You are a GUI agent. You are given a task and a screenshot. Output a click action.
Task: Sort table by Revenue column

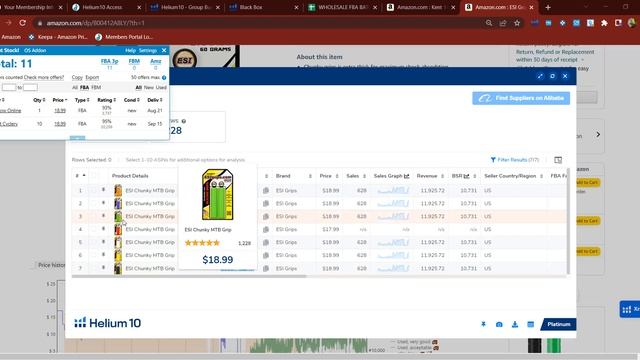pos(442,176)
